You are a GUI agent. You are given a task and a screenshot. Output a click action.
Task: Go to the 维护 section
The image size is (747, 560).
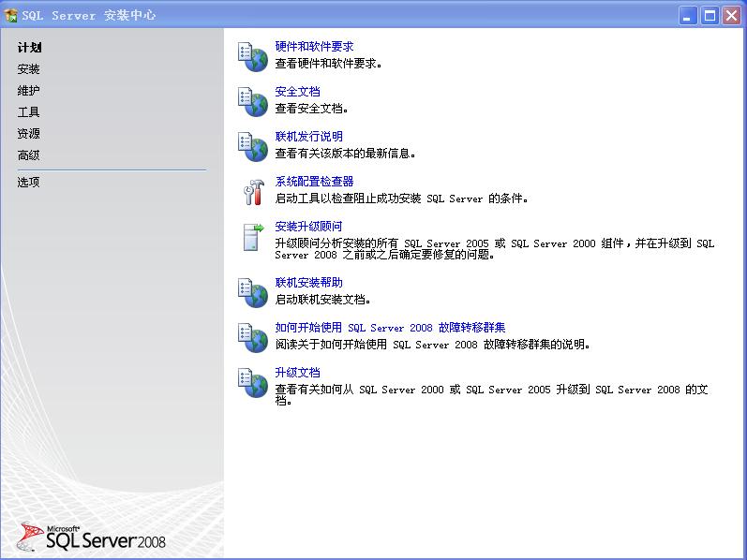pyautogui.click(x=29, y=91)
